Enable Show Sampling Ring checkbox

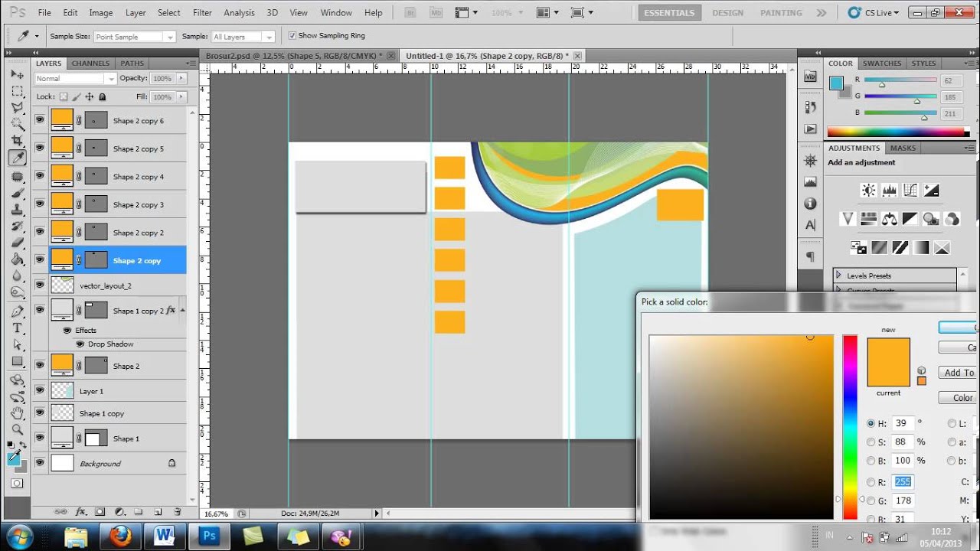[x=292, y=36]
